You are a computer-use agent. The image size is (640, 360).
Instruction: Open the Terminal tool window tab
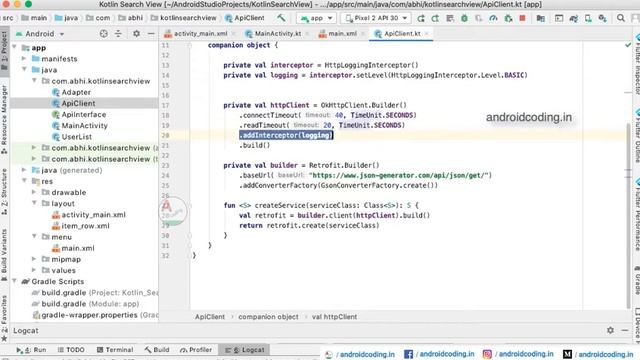[115, 350]
